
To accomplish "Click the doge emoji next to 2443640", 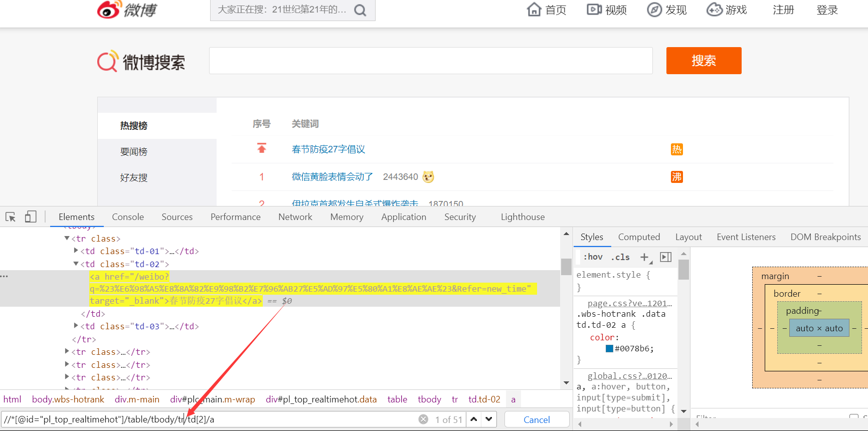I will point(428,177).
